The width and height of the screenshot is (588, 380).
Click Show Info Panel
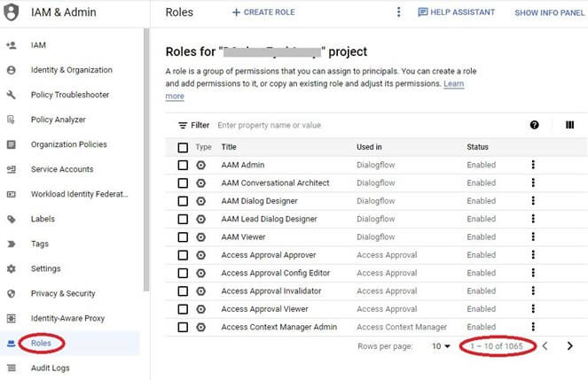coord(549,12)
